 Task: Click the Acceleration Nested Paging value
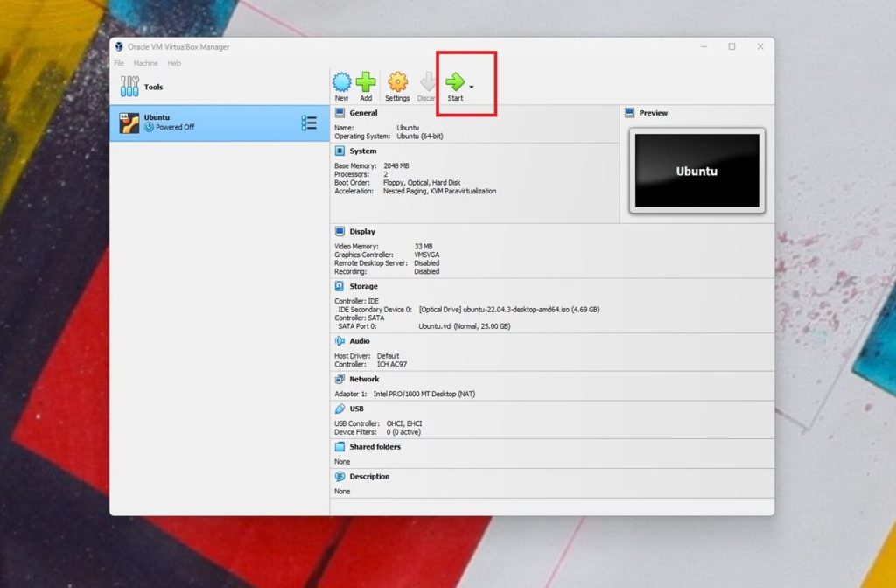coord(439,192)
